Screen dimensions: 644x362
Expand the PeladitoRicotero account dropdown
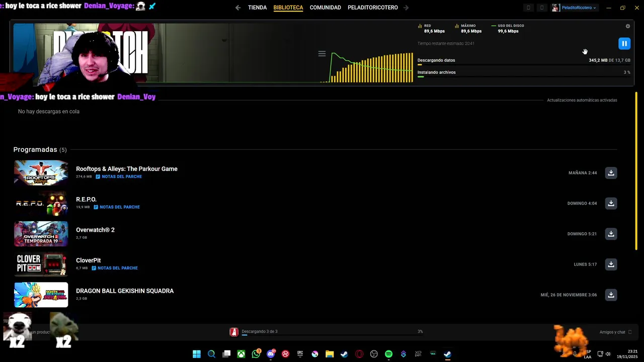[579, 8]
